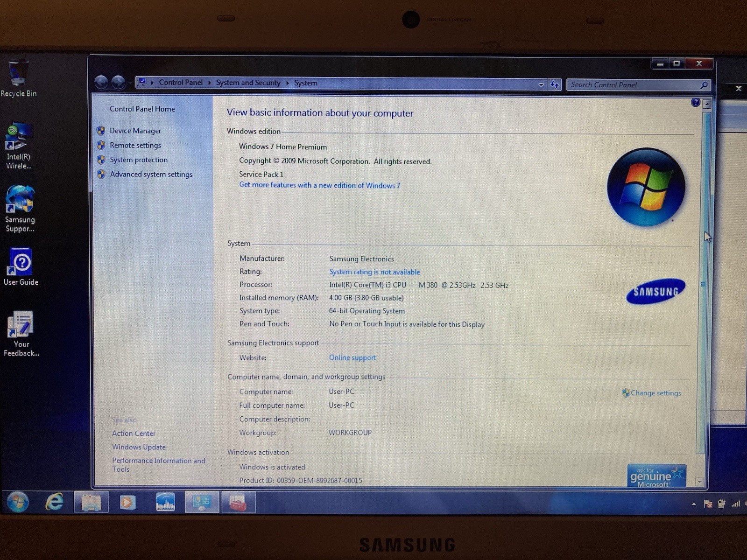Launch Internet Explorer from taskbar

[54, 502]
